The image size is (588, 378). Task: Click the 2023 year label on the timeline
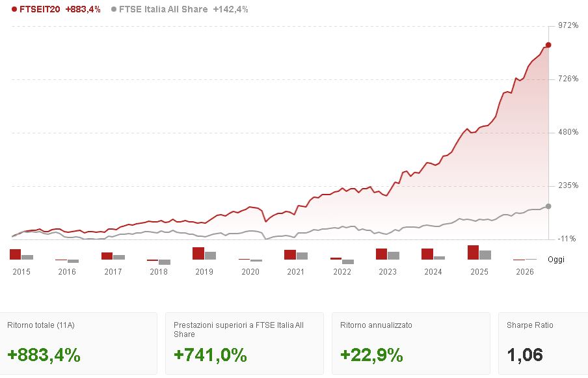pyautogui.click(x=388, y=272)
